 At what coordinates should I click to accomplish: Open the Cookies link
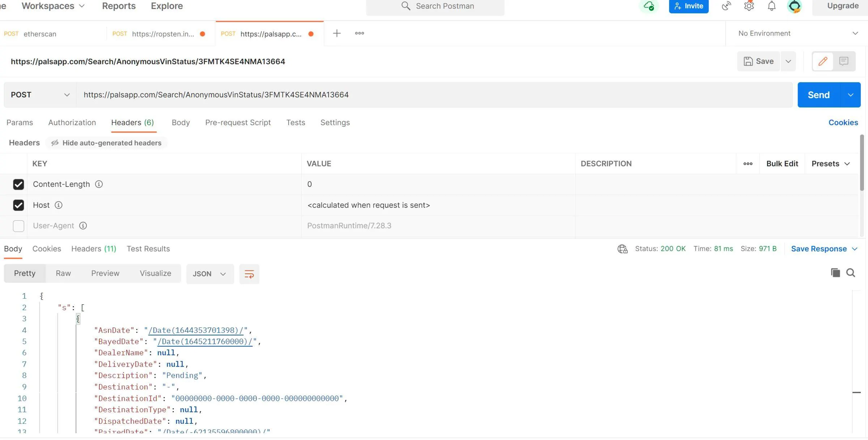pyautogui.click(x=843, y=123)
